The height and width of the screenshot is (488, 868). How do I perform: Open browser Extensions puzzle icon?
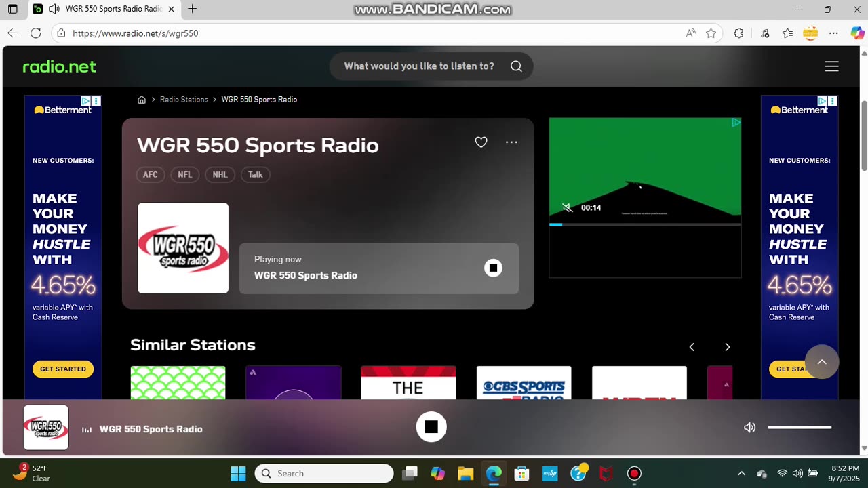point(738,33)
